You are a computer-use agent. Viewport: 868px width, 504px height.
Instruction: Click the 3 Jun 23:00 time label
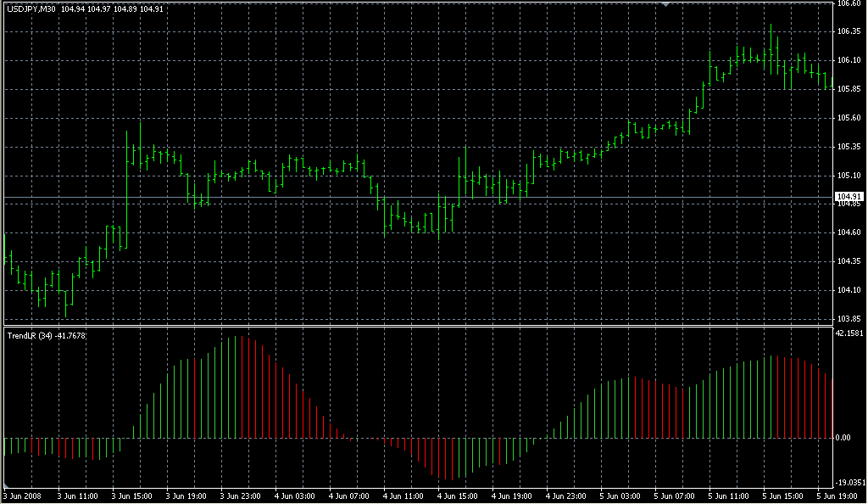click(x=240, y=496)
